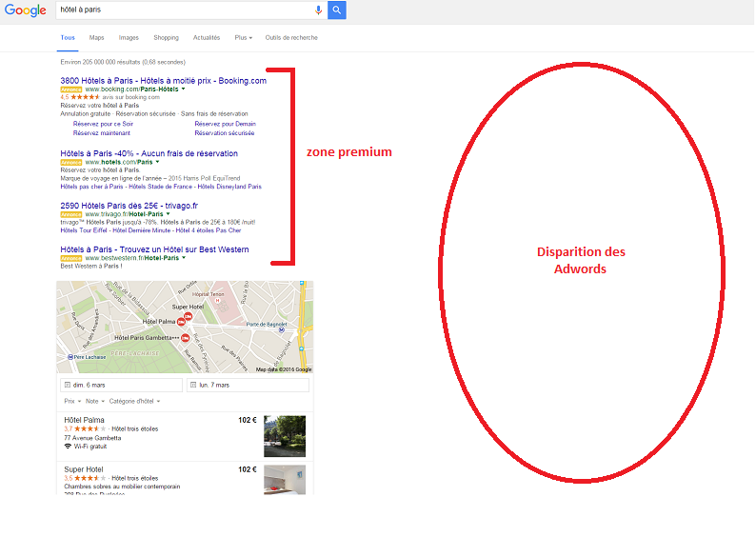Expand the hotels.com URL dropdown arrow
Image resolution: width=756 pixels, height=537 pixels.
pos(158,162)
